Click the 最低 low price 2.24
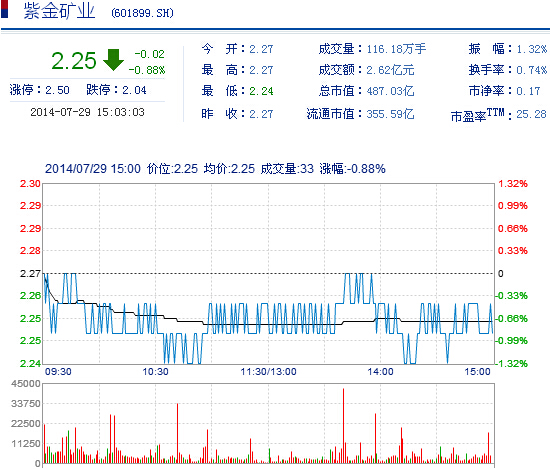 tap(261, 91)
